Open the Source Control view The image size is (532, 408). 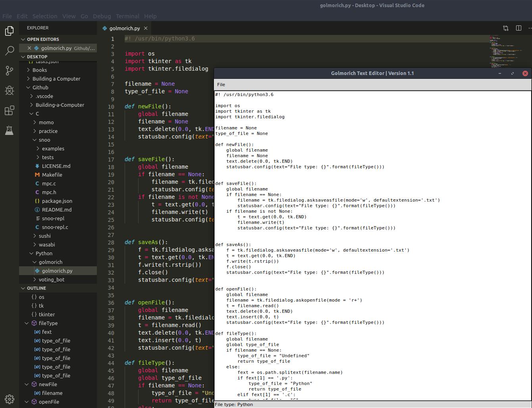[x=9, y=71]
